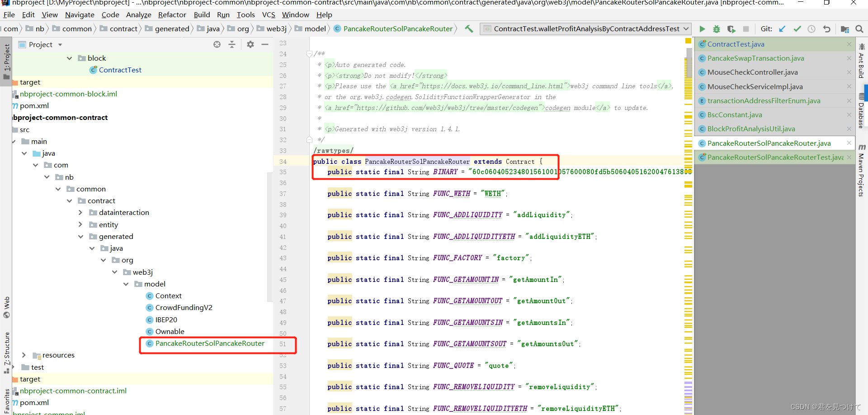The image size is (868, 415).
Task: Roll back changes using the undo Git icon
Action: pos(827,29)
